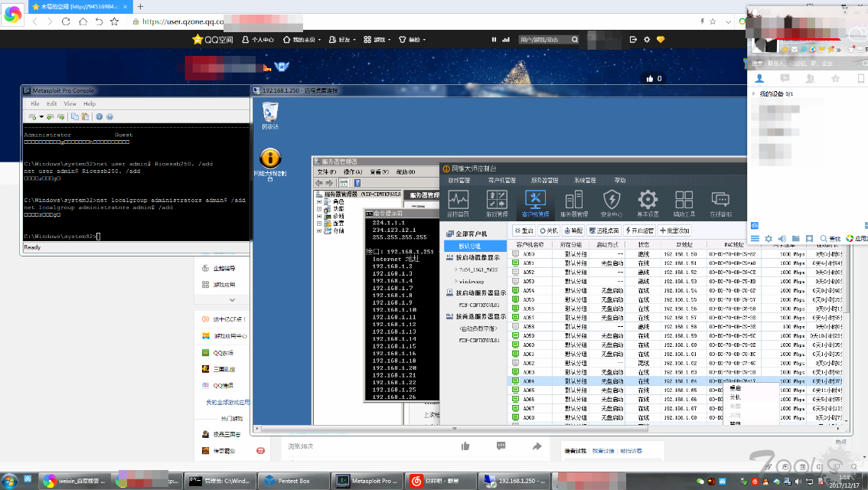Select client row A064 in the table
The width and height of the screenshot is (868, 490).
[677, 381]
